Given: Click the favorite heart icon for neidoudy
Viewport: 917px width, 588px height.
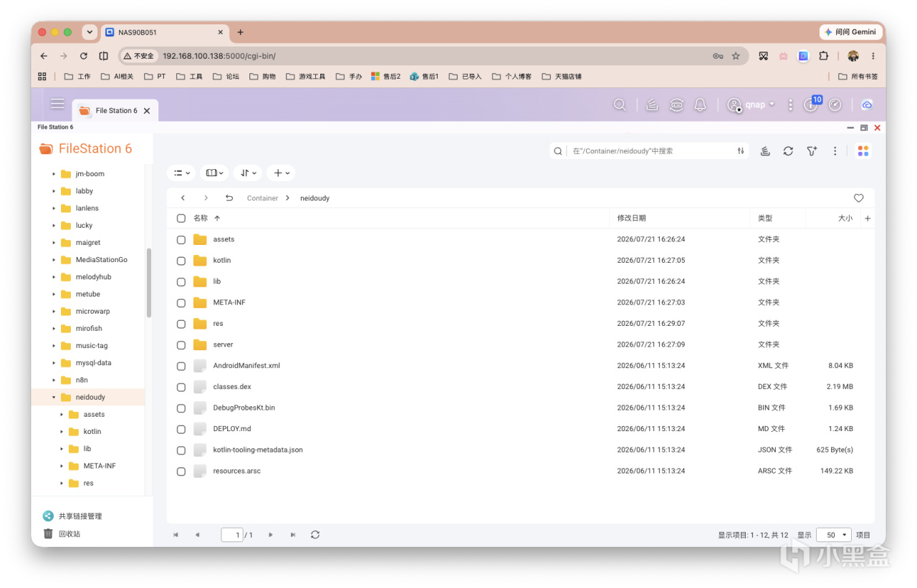Looking at the screenshot, I should (858, 198).
